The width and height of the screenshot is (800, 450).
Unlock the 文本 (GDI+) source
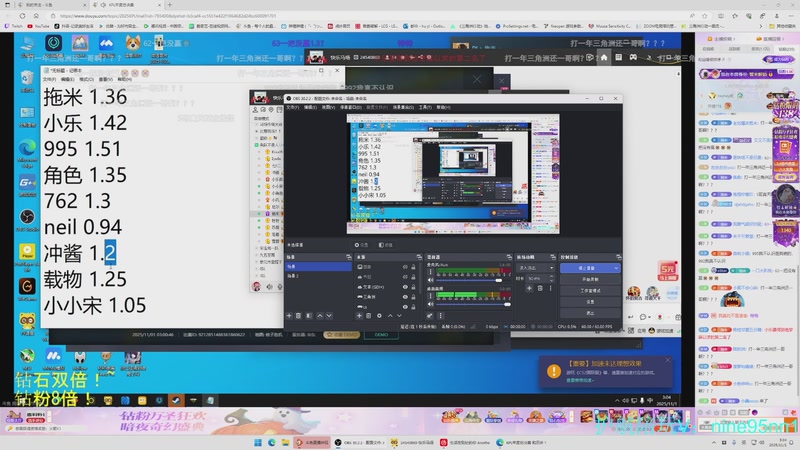[413, 287]
